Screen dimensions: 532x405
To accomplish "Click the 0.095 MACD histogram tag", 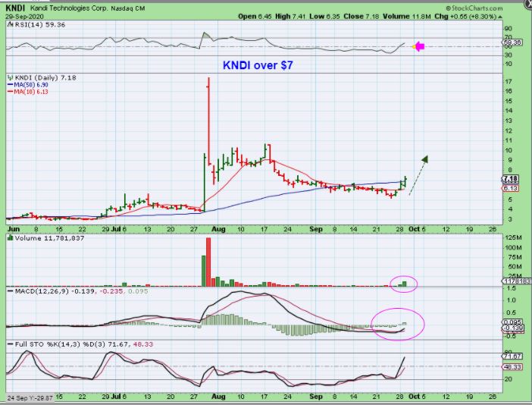I will click(512, 322).
